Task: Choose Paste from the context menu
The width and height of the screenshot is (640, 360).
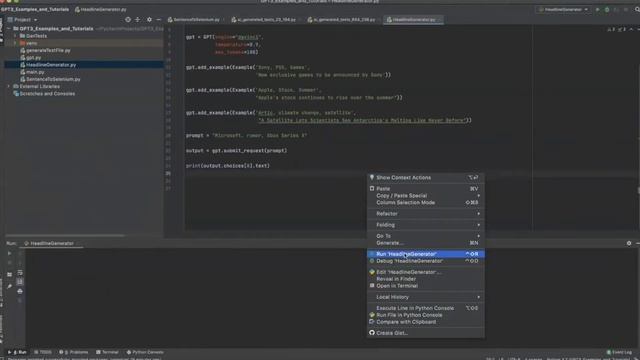Action: click(x=426, y=189)
